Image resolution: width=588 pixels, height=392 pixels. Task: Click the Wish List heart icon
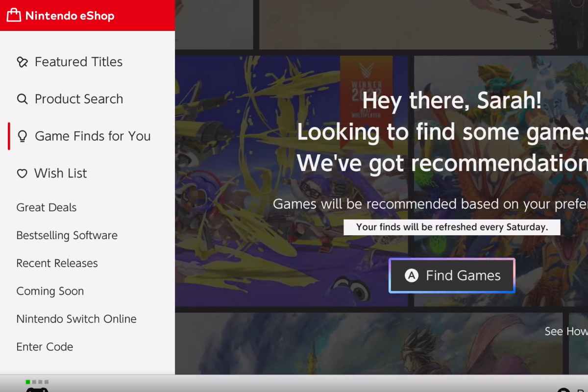(22, 173)
